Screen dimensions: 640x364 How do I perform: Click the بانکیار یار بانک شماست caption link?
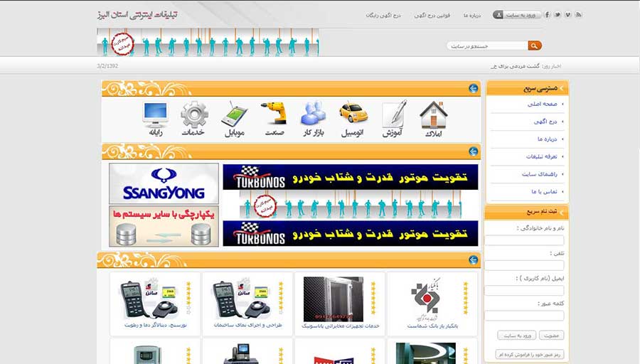click(432, 326)
